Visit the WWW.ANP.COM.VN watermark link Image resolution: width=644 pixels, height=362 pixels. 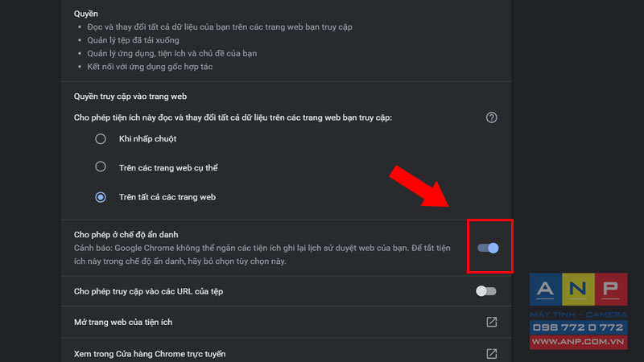(578, 342)
